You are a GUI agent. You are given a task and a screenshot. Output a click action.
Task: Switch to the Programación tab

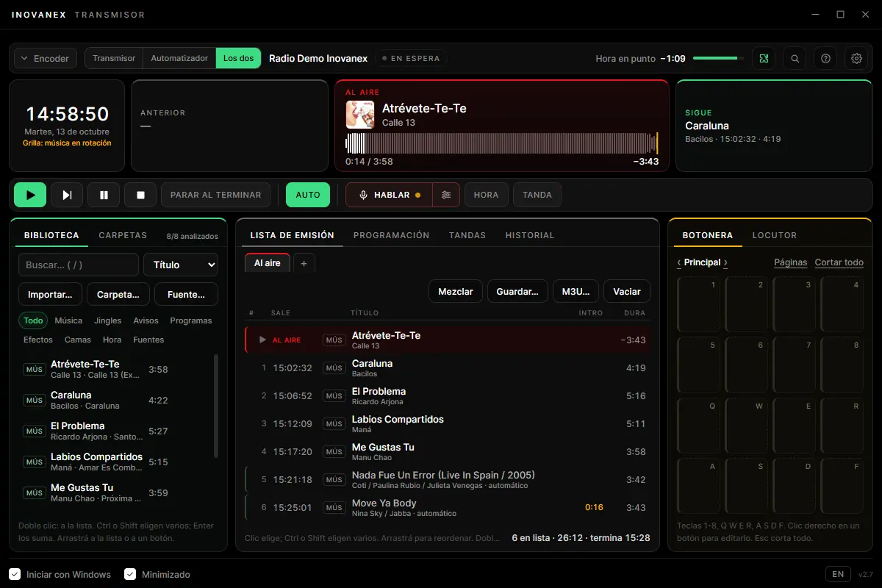pyautogui.click(x=392, y=235)
